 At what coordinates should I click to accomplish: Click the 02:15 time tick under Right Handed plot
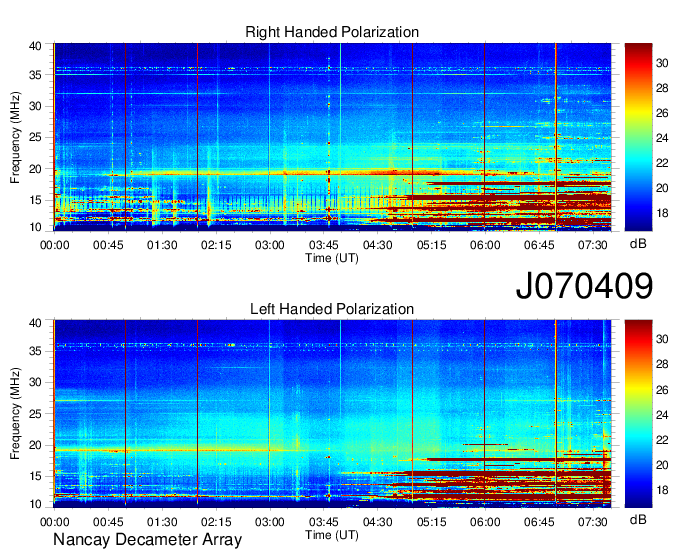[x=216, y=245]
